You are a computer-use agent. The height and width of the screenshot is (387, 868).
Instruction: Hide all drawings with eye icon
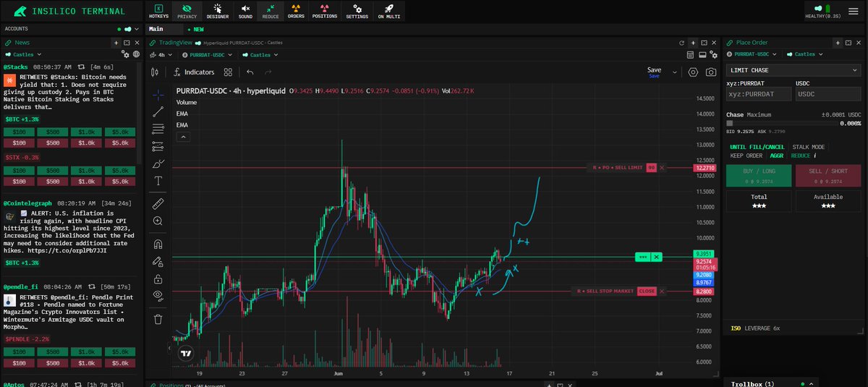[x=158, y=295]
